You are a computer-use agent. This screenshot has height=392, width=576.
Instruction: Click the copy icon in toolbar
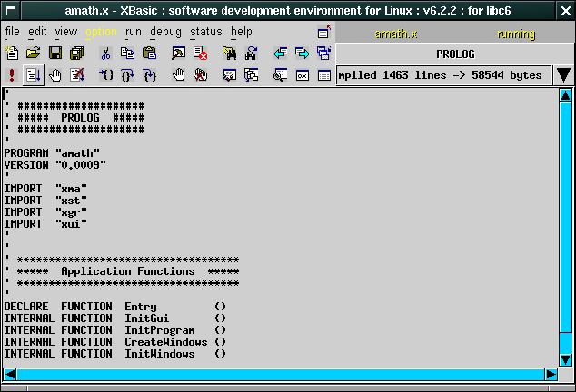[126, 54]
